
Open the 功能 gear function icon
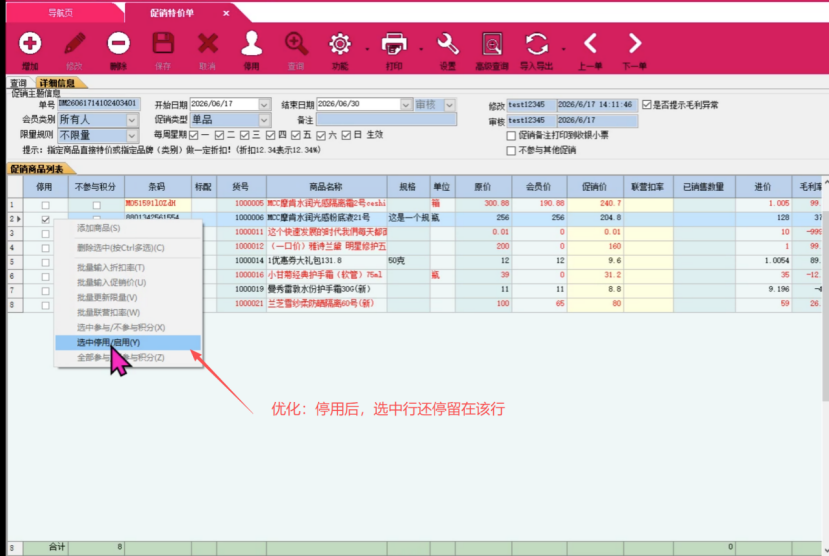340,43
